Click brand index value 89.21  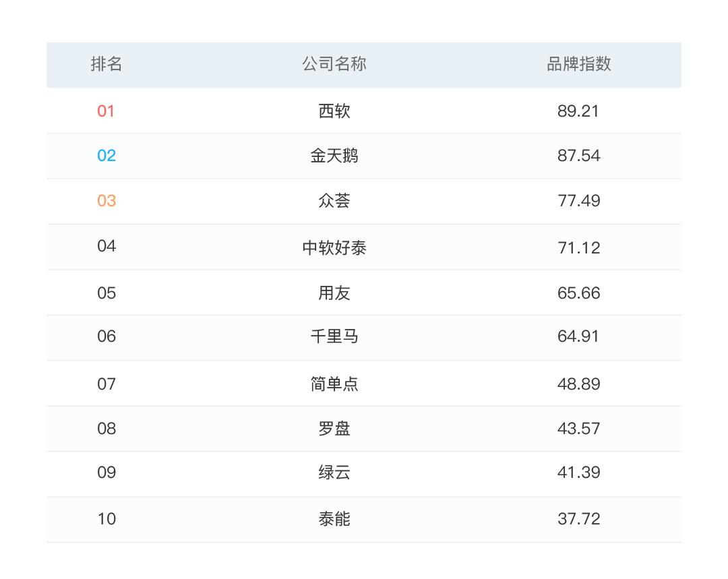(578, 111)
